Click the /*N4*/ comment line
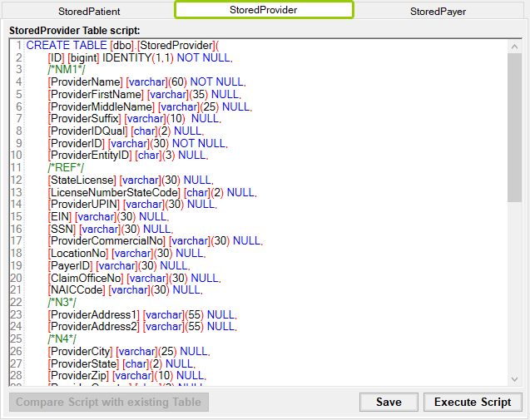The image size is (530, 420). 62,338
